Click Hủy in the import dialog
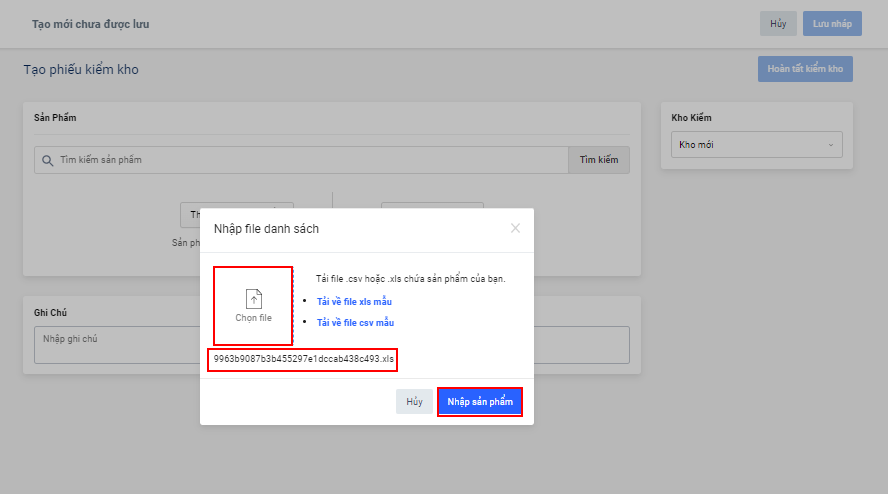 [414, 402]
